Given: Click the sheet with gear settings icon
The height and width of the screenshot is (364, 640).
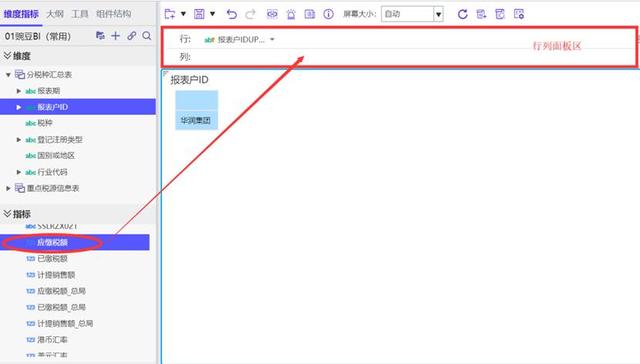Looking at the screenshot, I should point(519,14).
